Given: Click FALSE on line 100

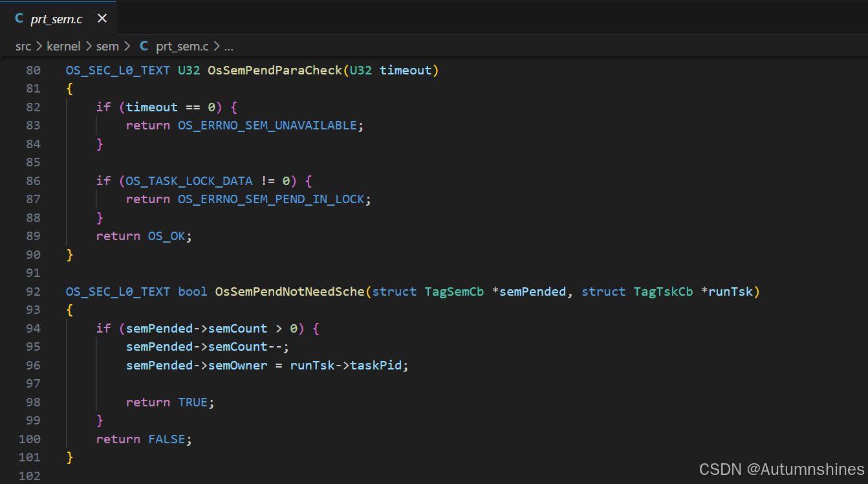Looking at the screenshot, I should (167, 439).
